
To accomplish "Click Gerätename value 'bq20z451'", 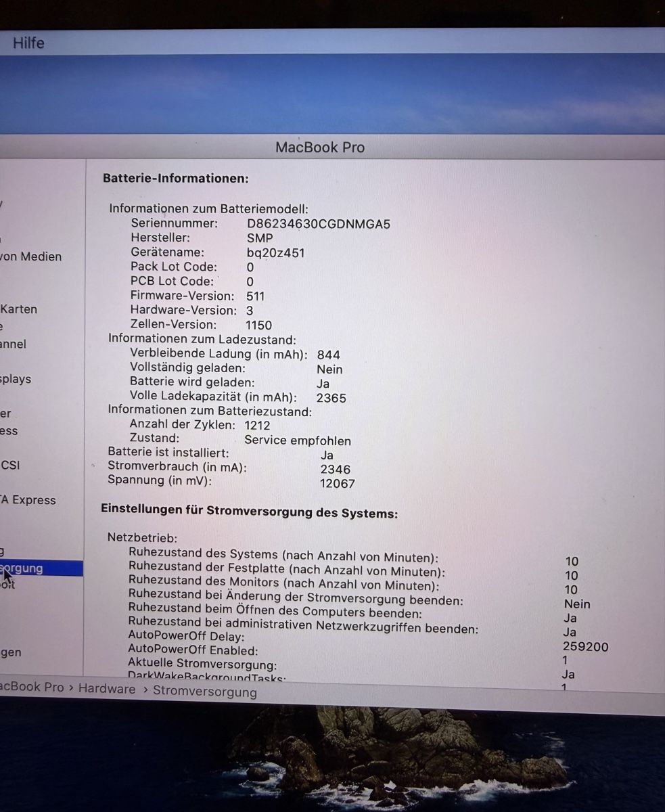I will 275,253.
